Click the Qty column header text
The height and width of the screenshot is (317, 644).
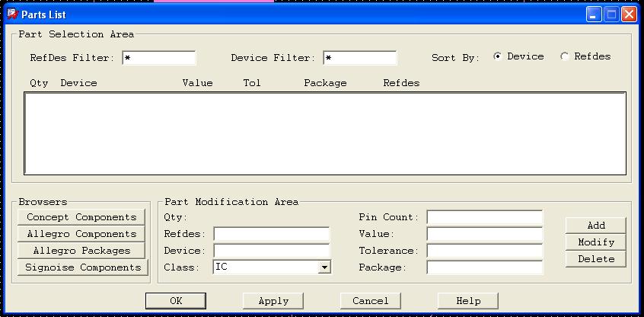(39, 83)
